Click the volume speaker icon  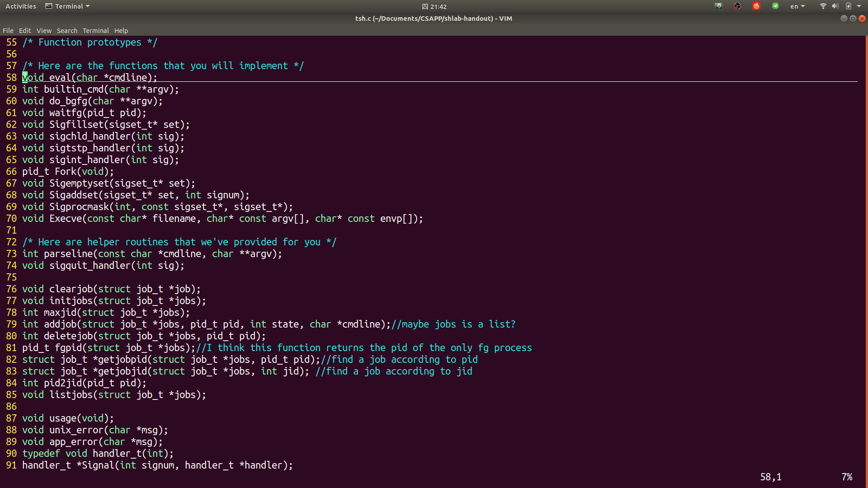click(x=835, y=6)
